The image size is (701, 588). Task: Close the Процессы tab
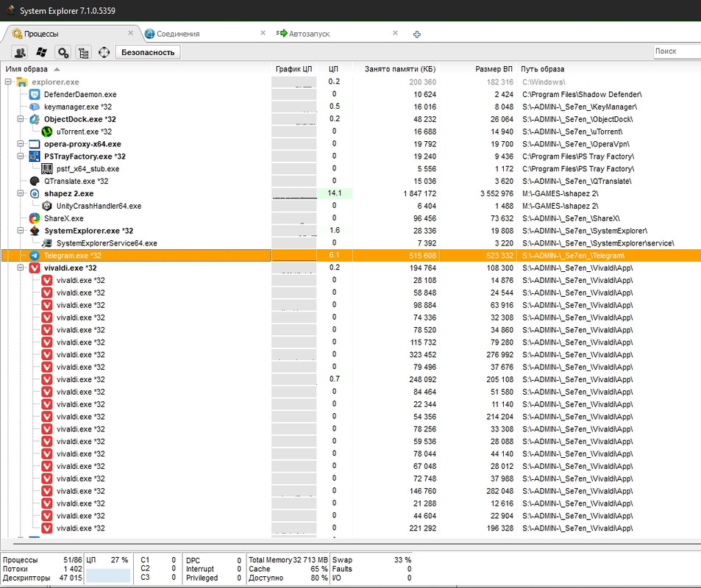(130, 33)
